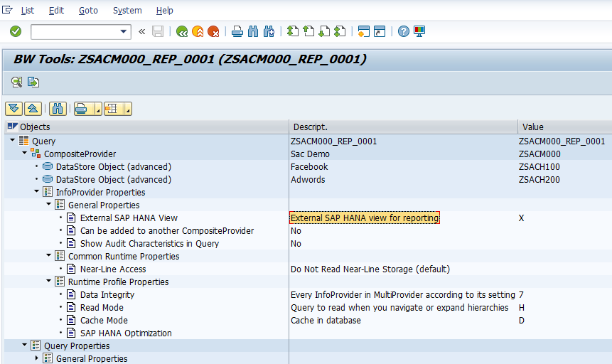This screenshot has width=612, height=364.
Task: Click the Collapse All nodes button
Action: (33, 109)
